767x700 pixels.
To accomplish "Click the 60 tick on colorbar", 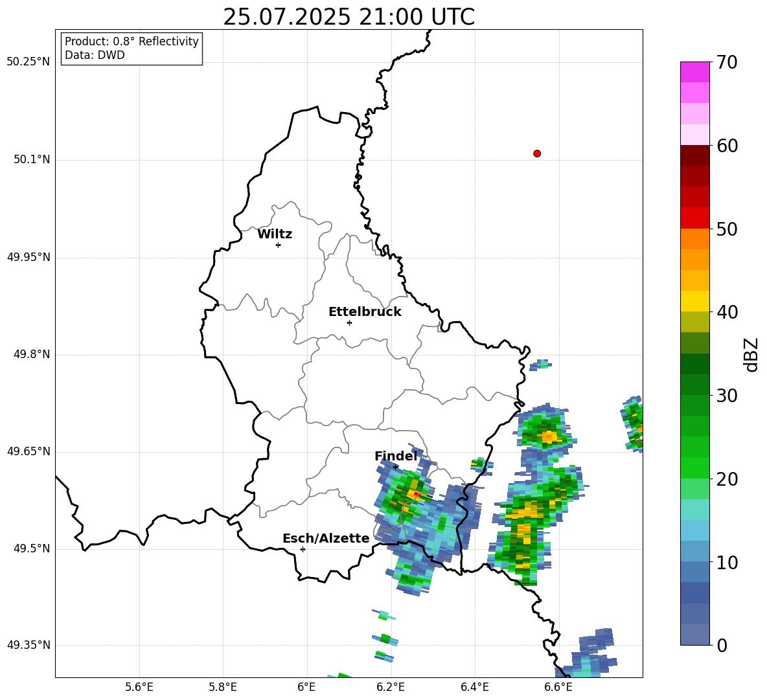I will click(x=726, y=146).
